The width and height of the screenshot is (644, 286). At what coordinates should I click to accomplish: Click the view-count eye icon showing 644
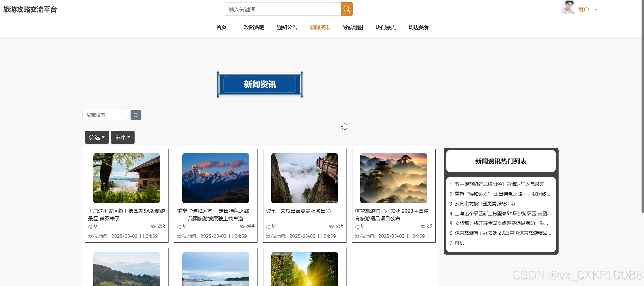pos(242,226)
